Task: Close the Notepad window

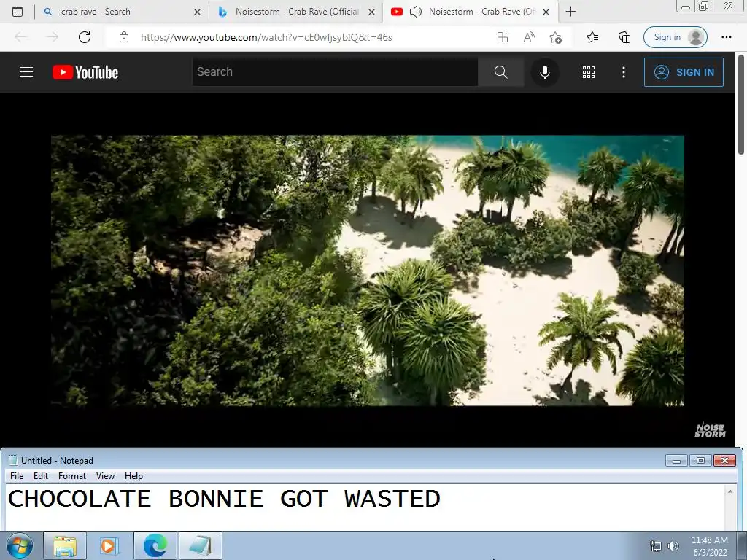Action: 724,461
